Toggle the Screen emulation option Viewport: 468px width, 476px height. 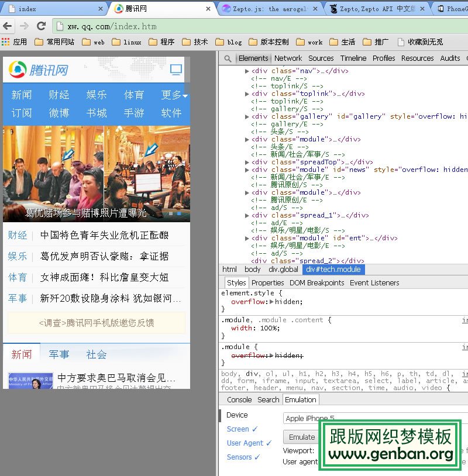click(242, 429)
